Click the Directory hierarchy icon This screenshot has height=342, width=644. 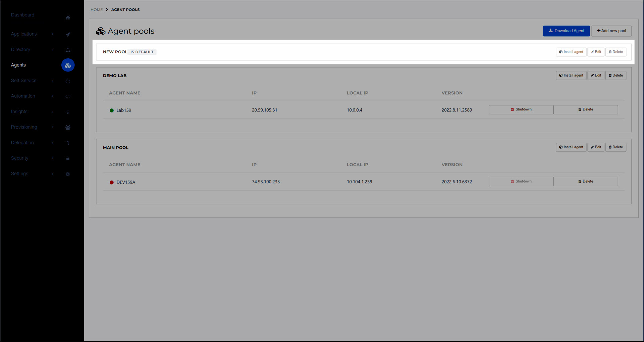point(68,50)
